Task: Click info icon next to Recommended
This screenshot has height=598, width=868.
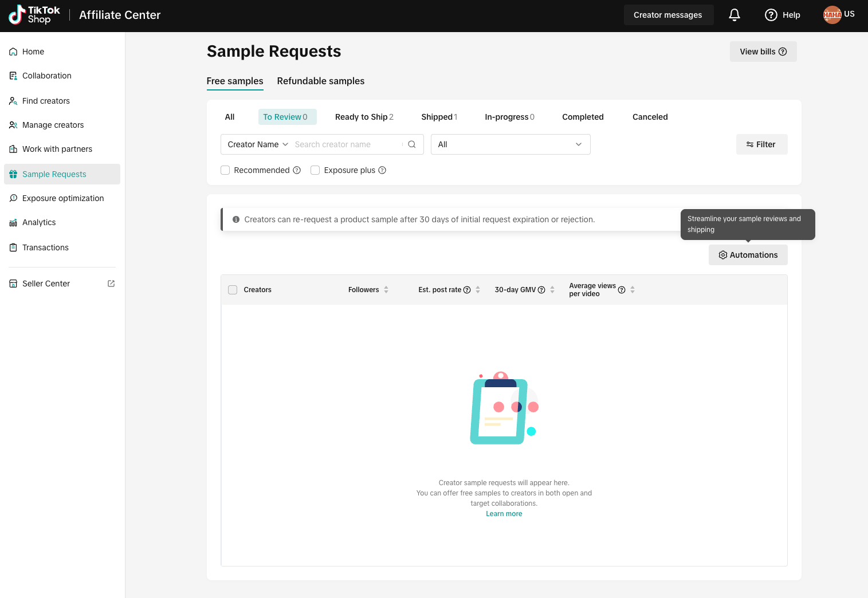Action: pos(297,170)
